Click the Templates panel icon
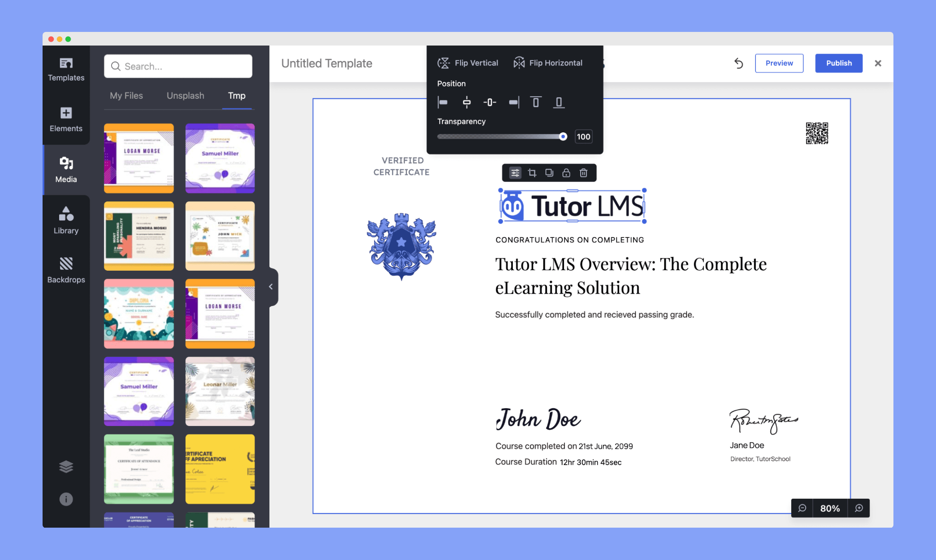936x560 pixels. pos(65,68)
